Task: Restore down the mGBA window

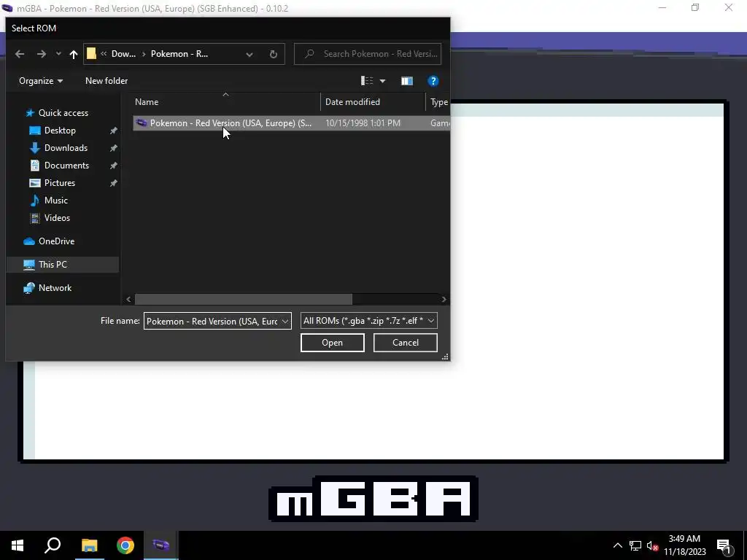Action: [x=695, y=7]
